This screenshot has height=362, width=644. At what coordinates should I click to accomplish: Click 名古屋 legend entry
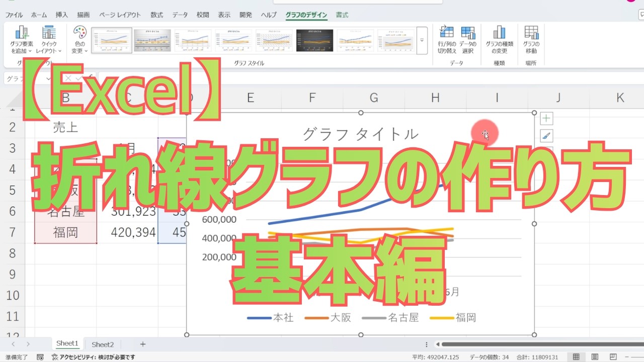[x=390, y=318]
